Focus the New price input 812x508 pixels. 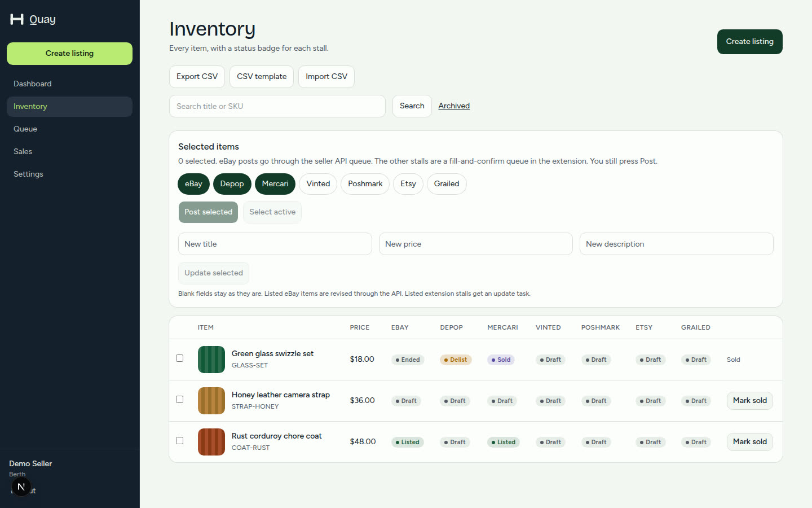click(476, 244)
